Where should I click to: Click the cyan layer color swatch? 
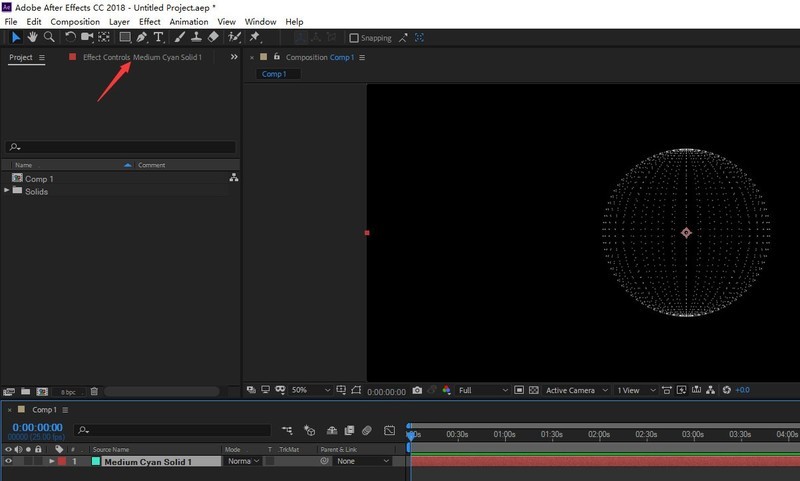(96, 461)
